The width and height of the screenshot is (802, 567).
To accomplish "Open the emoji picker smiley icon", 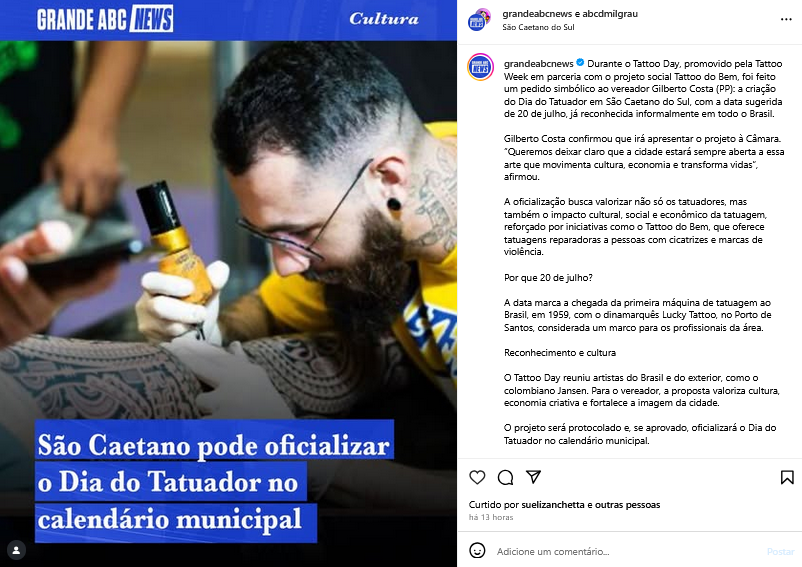I will coord(477,551).
